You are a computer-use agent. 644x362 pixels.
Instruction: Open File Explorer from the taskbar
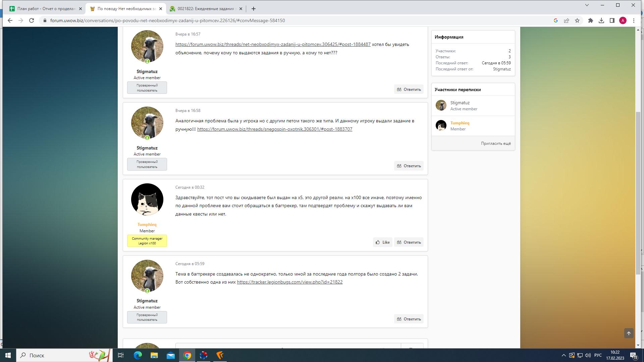[154, 355]
